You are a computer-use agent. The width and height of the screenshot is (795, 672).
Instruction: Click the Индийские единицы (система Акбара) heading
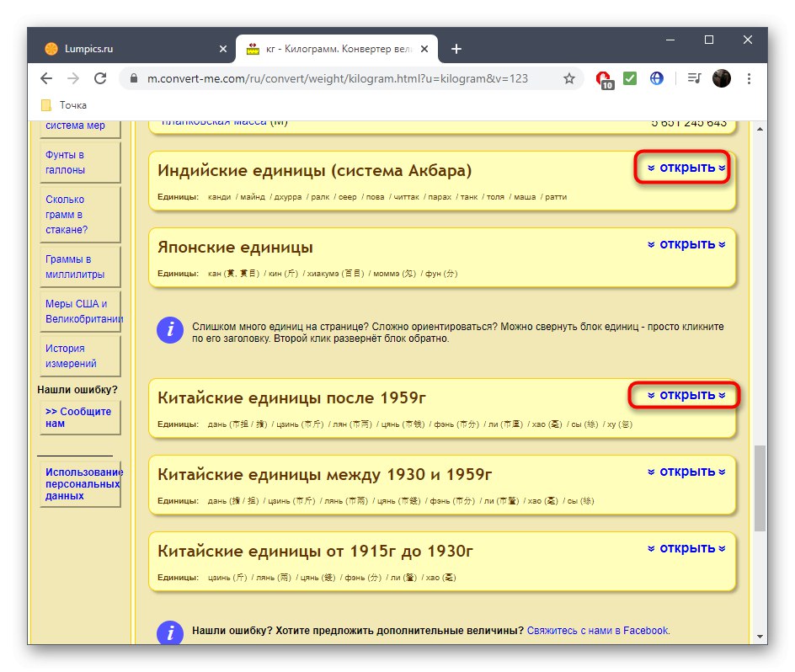click(x=314, y=170)
